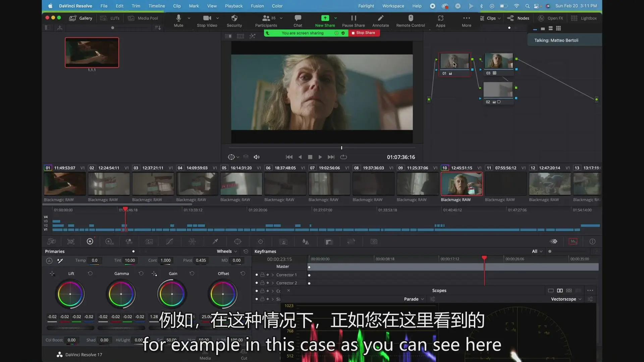This screenshot has width=644, height=362.
Task: Open Zoom Mute audio options arrow
Action: coord(189,18)
